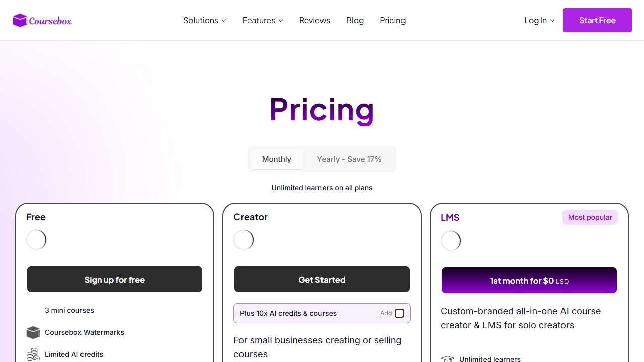Expand the Solutions dropdown menu

pos(204,20)
